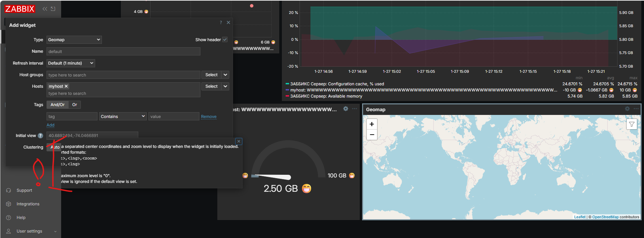Viewport: 644px width, 238px height.
Task: Open the Initial view help tooltip icon
Action: pyautogui.click(x=40, y=136)
